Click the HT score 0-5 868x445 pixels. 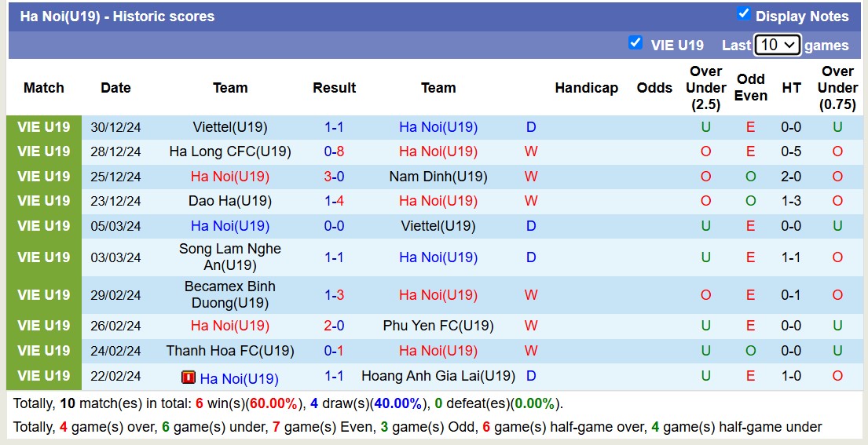[x=791, y=151]
